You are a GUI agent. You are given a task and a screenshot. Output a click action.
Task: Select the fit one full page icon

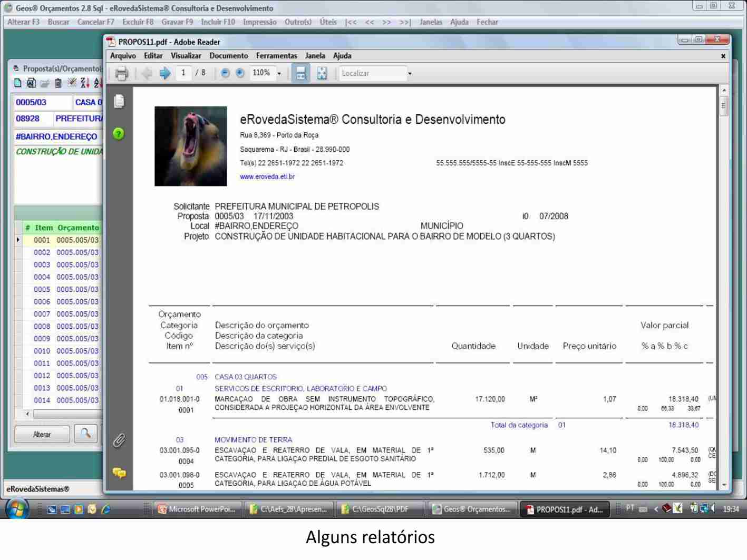(x=322, y=73)
